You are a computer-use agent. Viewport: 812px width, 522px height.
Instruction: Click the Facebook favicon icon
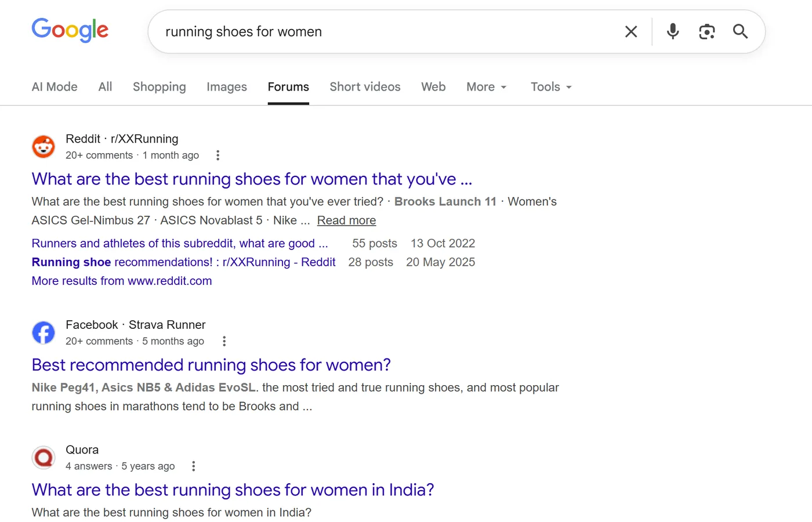[43, 333]
